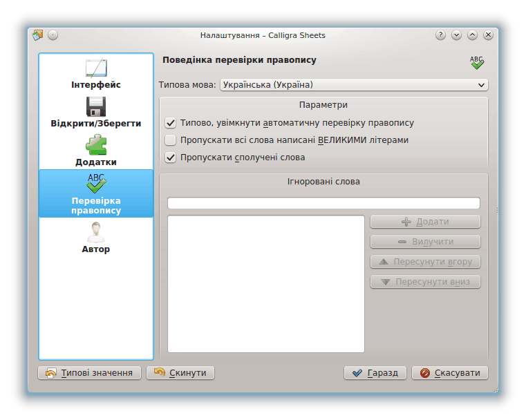Screen dimensions: 526x420
Task: Click the Скинути reset button
Action: pos(180,373)
